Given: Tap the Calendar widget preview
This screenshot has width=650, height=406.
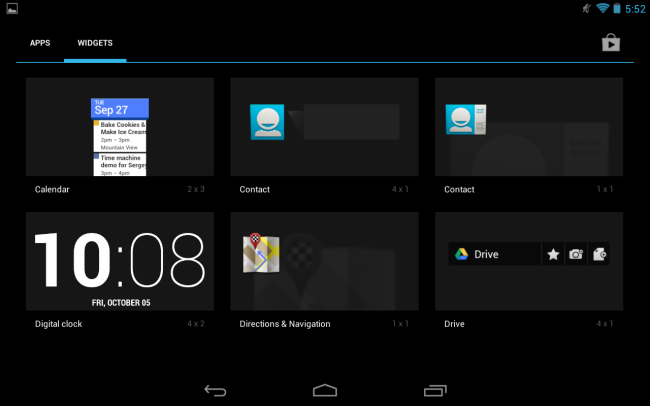Looking at the screenshot, I should [120, 127].
